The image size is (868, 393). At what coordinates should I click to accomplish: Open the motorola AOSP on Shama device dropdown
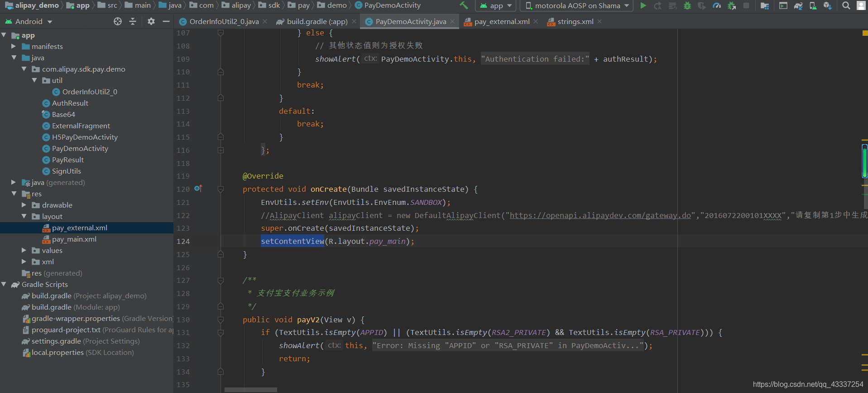pyautogui.click(x=577, y=5)
